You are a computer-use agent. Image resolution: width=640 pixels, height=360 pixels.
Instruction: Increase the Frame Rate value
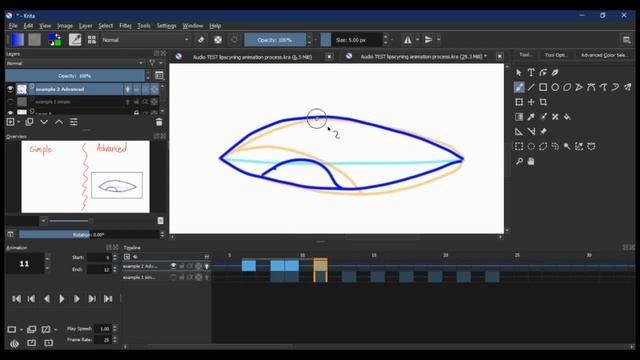(x=115, y=338)
